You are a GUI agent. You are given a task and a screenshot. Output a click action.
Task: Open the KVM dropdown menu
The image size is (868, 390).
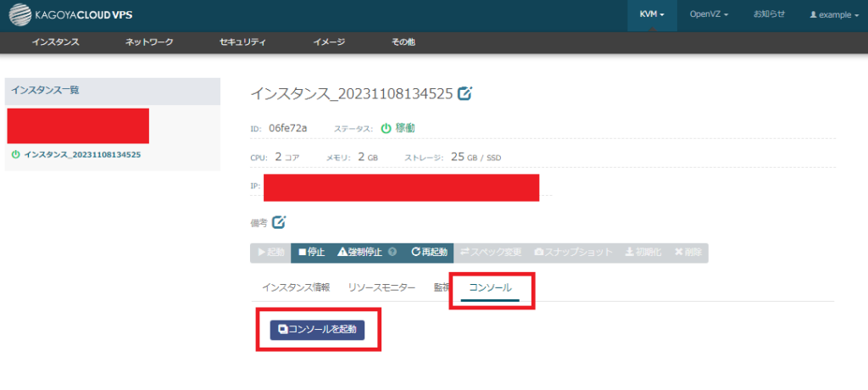[651, 14]
